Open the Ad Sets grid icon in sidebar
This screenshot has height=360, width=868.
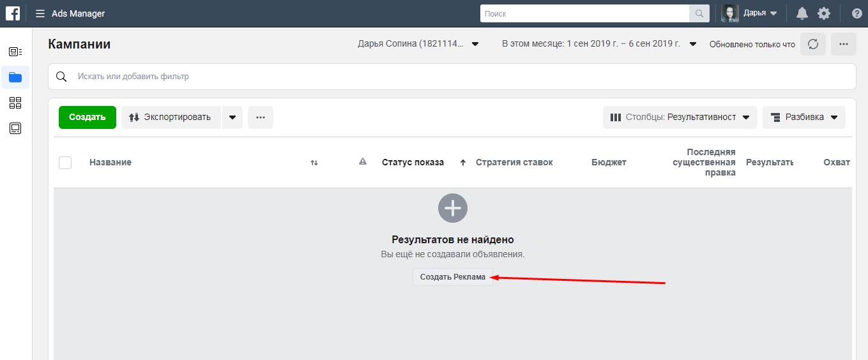coord(15,103)
